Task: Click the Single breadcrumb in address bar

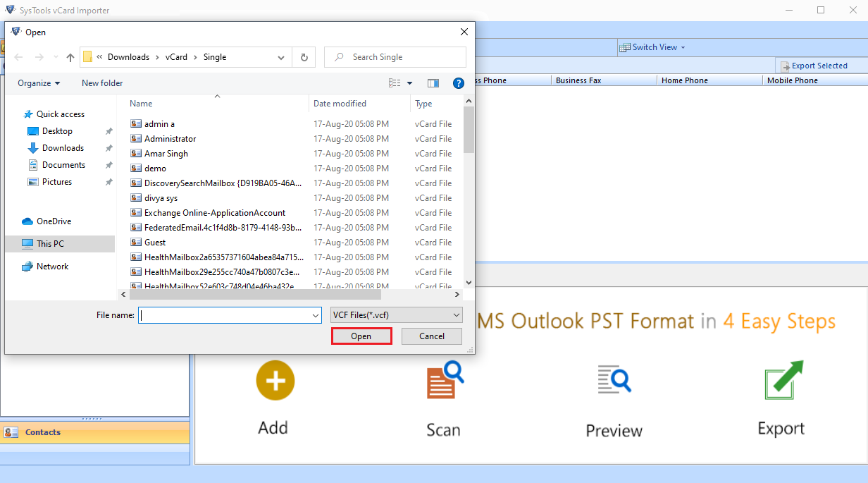Action: [215, 57]
